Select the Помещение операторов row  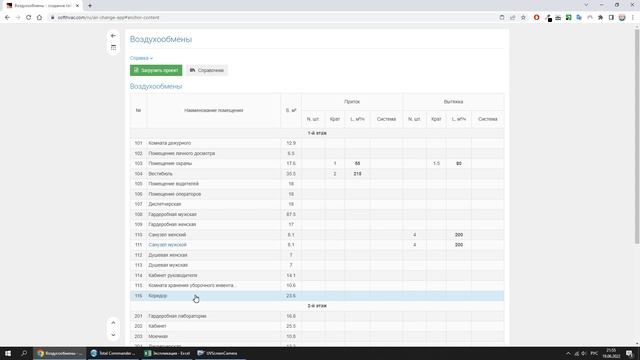[317, 194]
